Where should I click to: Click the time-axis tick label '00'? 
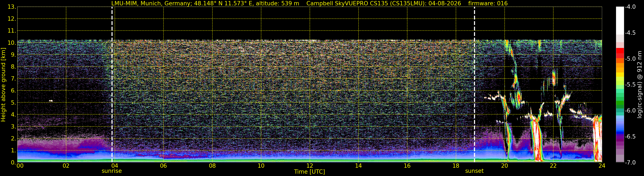20,166
